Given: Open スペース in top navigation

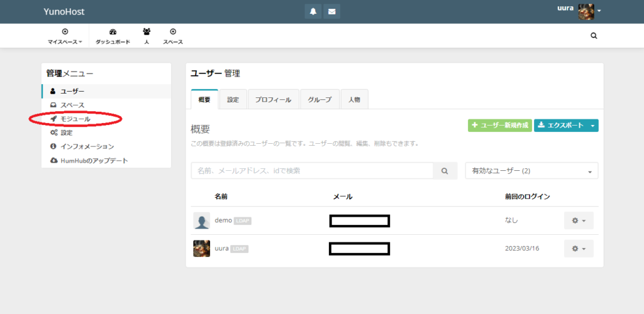Looking at the screenshot, I should coord(173,36).
